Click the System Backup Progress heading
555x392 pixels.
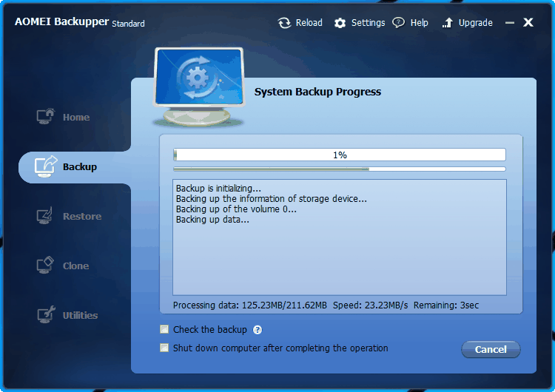click(317, 92)
